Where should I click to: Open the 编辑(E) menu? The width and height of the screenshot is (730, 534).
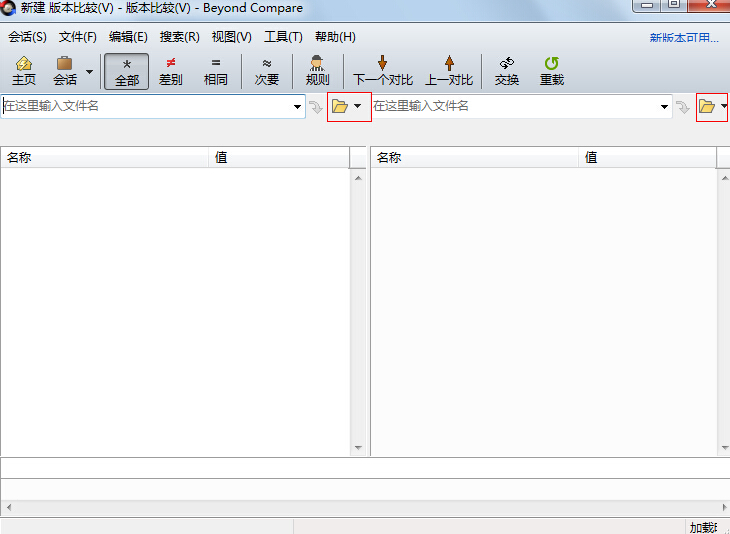click(x=128, y=37)
